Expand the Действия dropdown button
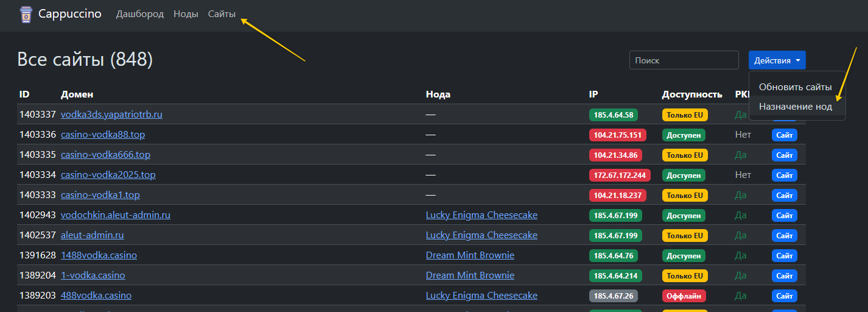 tap(777, 60)
